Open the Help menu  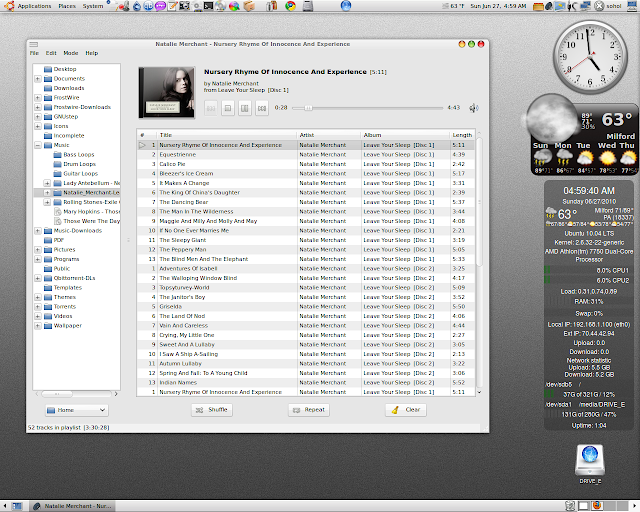91,53
